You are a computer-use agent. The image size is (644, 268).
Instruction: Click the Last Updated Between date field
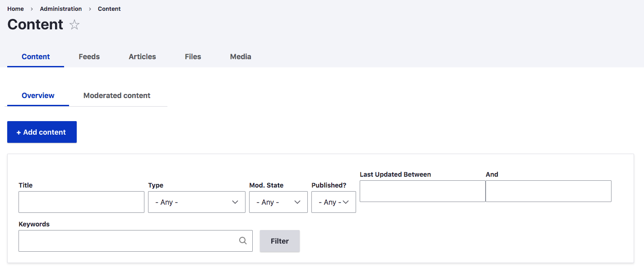coord(422,191)
